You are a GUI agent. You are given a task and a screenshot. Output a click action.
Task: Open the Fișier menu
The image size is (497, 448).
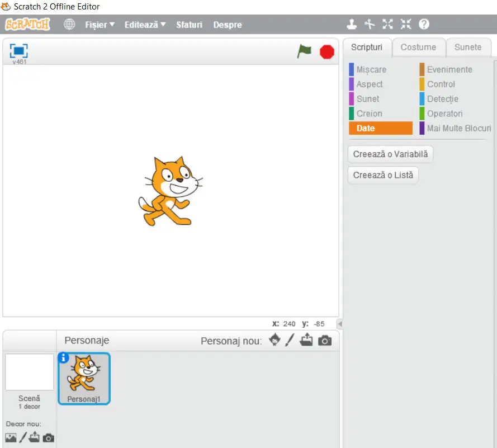(100, 25)
